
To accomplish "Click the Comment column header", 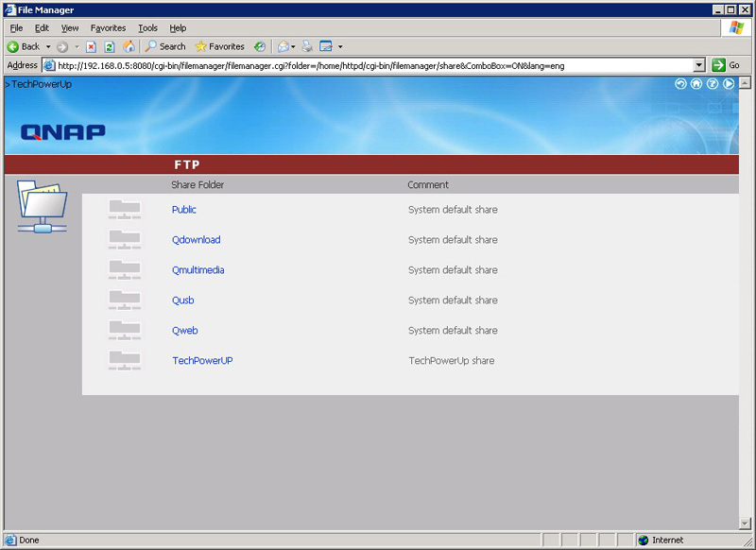I will (428, 184).
